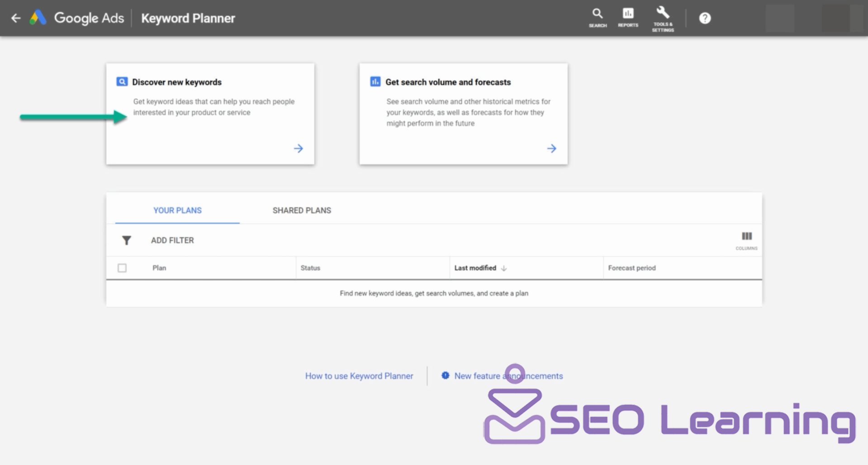Viewport: 868px width, 465px height.
Task: Select the Discover new keywords card title
Action: 177,82
